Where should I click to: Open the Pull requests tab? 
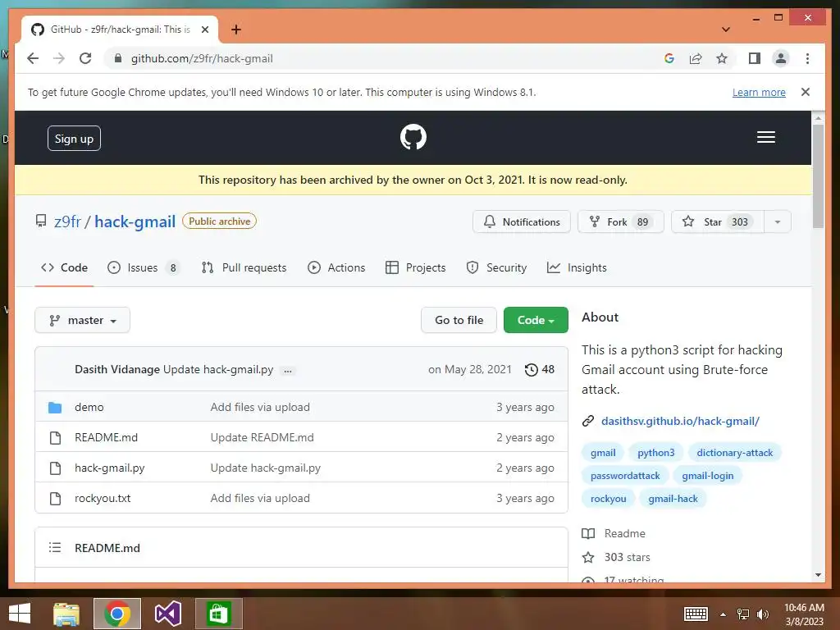pos(244,268)
